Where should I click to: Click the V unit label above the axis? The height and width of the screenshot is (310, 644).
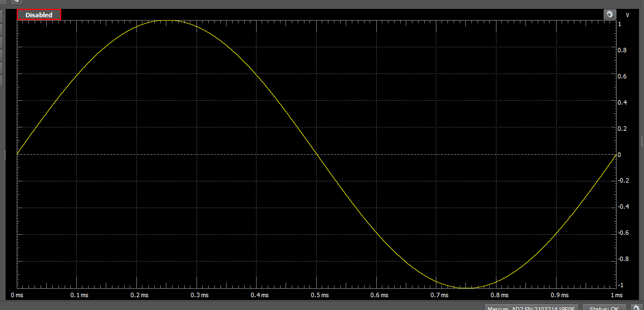(627, 15)
